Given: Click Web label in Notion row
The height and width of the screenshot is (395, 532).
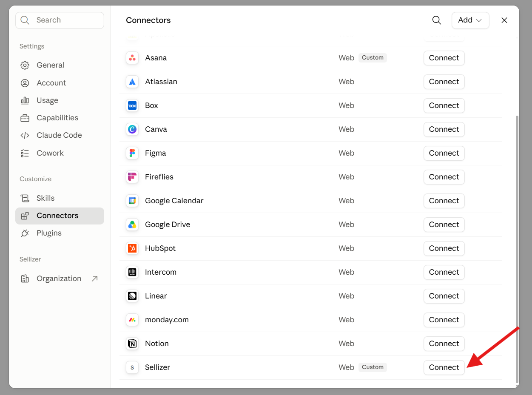Looking at the screenshot, I should (346, 344).
